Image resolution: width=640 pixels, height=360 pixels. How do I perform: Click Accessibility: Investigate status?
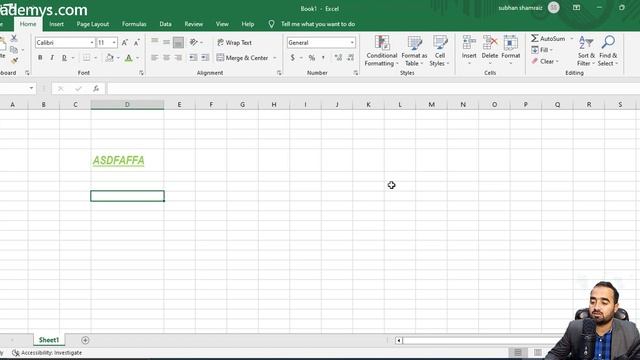click(x=47, y=353)
